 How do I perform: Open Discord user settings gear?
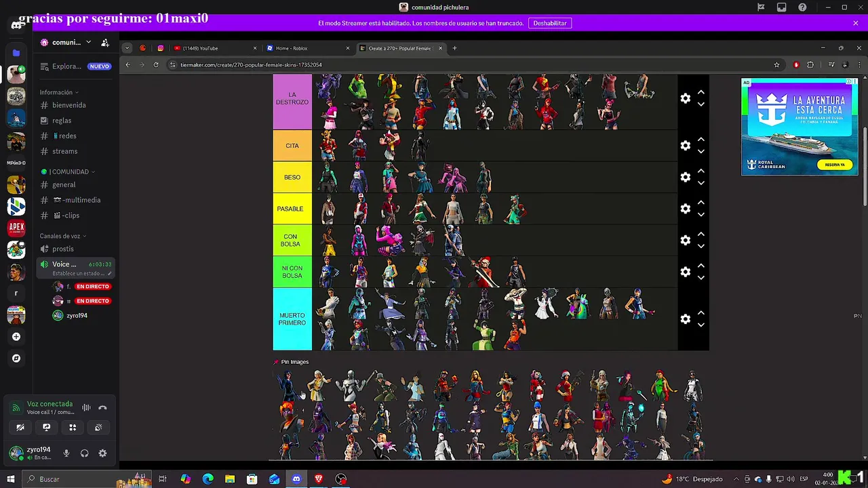[x=102, y=453]
